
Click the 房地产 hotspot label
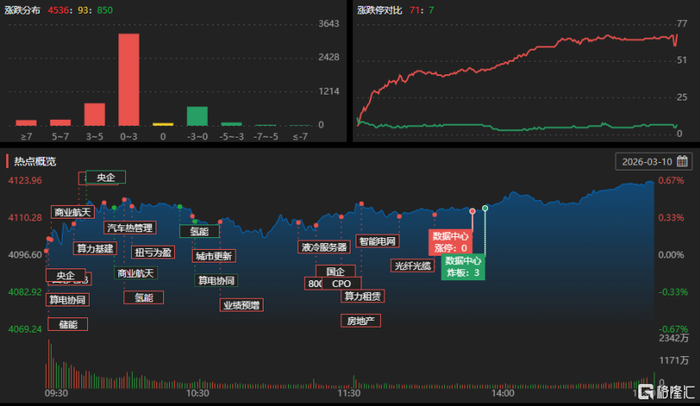(361, 321)
